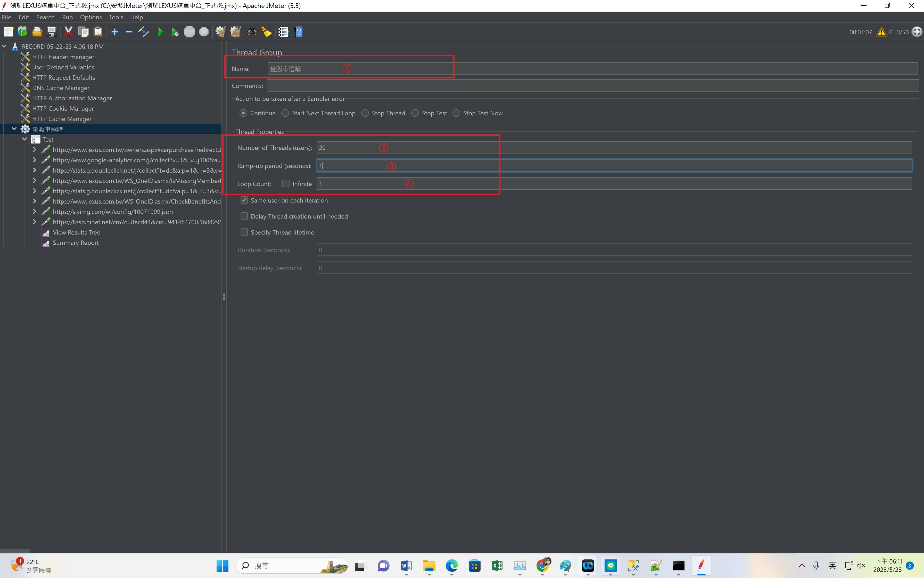The height and width of the screenshot is (578, 924).
Task: Open the Run menu
Action: point(67,17)
